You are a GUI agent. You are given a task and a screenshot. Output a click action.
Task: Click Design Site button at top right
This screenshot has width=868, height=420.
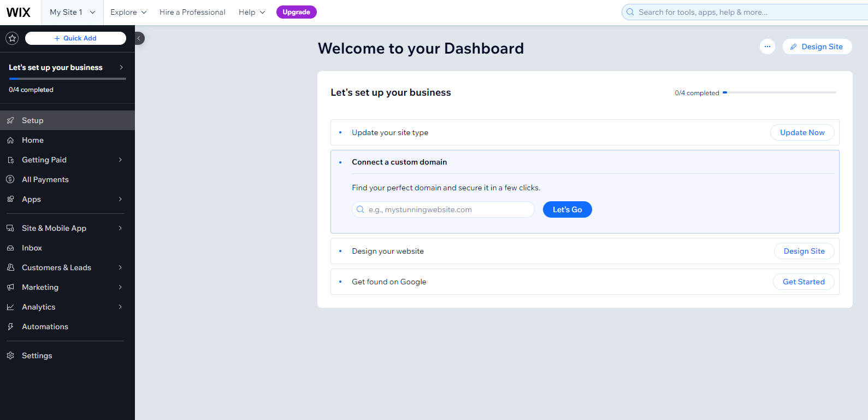(x=817, y=46)
